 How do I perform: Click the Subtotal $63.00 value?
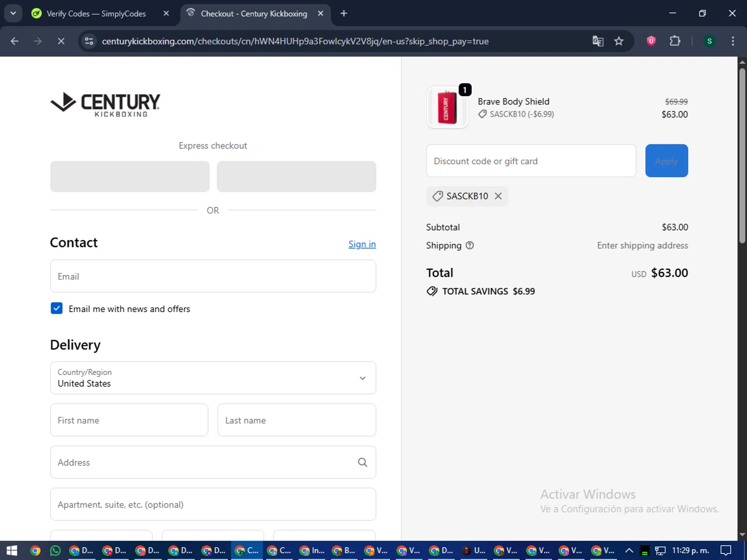click(675, 227)
